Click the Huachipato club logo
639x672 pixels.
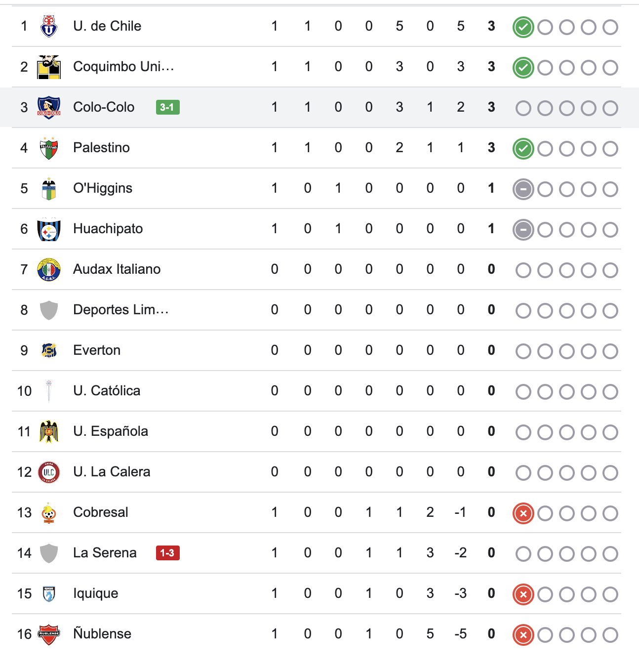[x=49, y=229]
